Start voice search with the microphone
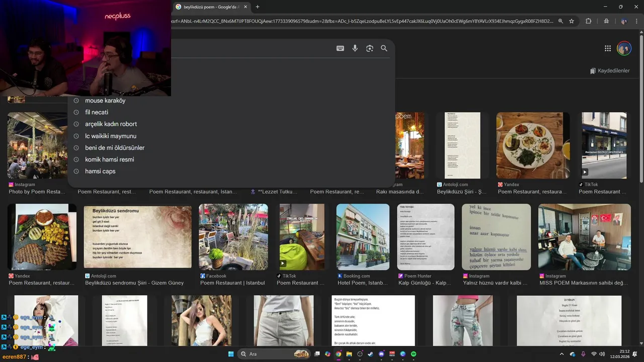This screenshot has height=362, width=644. (x=355, y=48)
